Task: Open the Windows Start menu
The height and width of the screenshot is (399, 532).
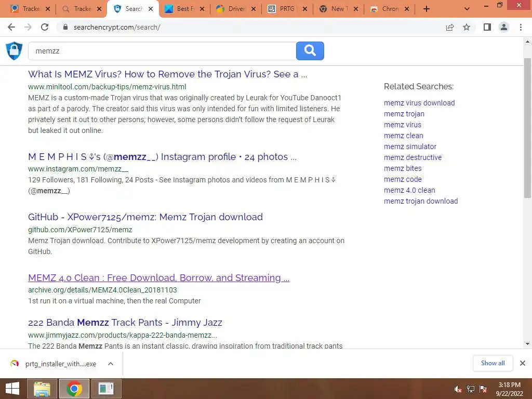Action: coord(12,389)
